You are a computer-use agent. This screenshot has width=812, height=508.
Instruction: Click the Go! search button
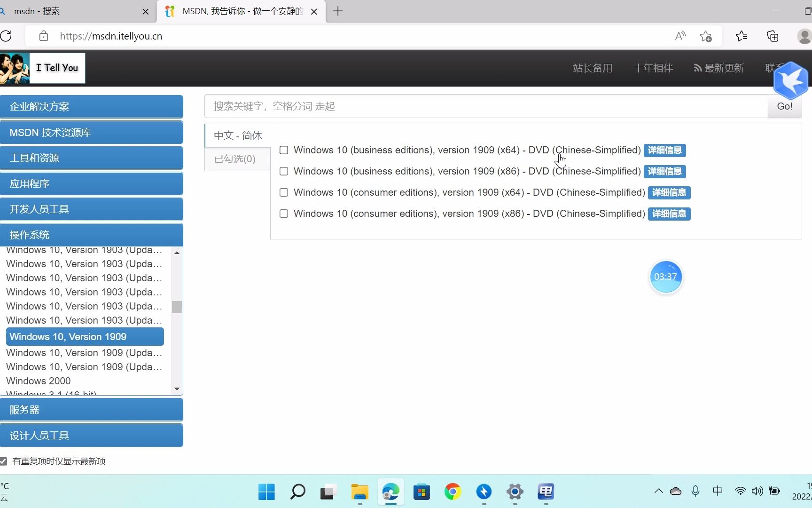pos(785,106)
